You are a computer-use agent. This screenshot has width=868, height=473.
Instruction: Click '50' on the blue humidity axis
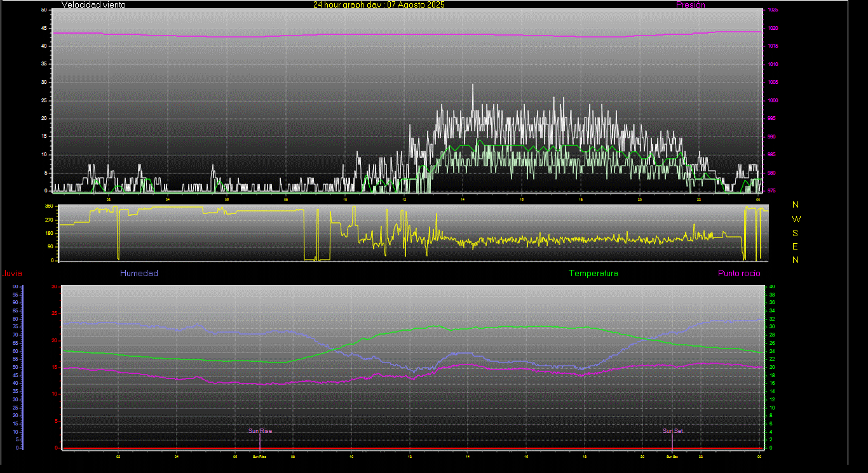pyautogui.click(x=15, y=368)
